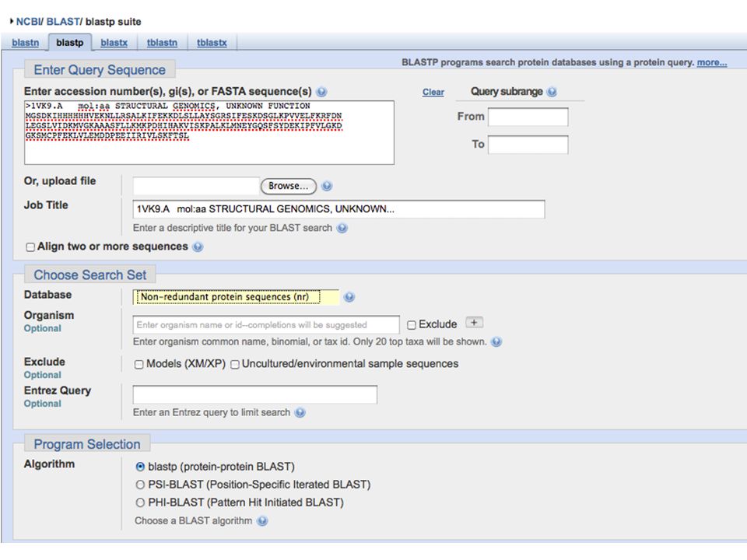The image size is (747, 560).
Task: Follow the BLAST breadcrumb link
Action: (x=62, y=22)
